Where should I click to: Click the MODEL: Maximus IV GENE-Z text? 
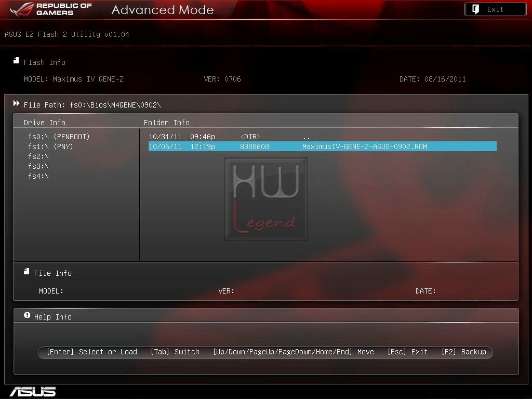coord(74,79)
